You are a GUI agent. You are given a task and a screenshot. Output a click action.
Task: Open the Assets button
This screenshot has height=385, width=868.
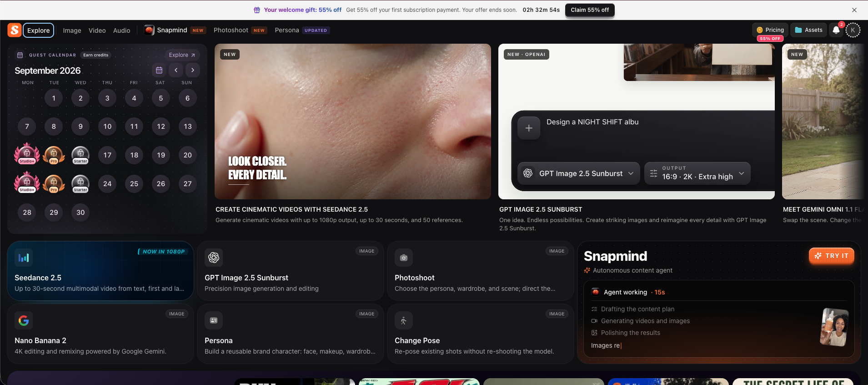(x=809, y=30)
